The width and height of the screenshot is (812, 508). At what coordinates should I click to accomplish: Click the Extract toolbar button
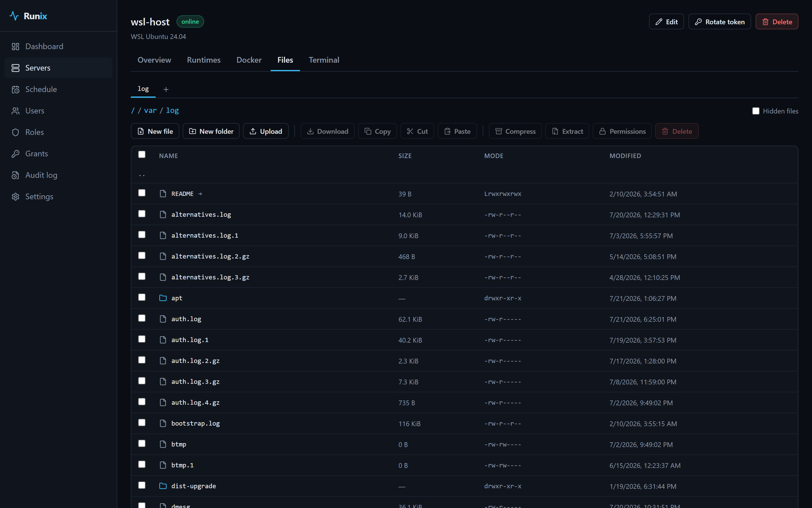point(567,131)
